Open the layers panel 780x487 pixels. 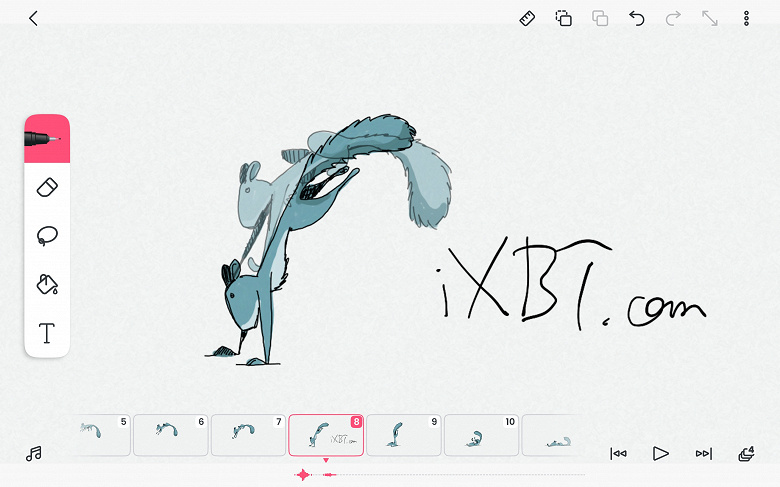(746, 454)
